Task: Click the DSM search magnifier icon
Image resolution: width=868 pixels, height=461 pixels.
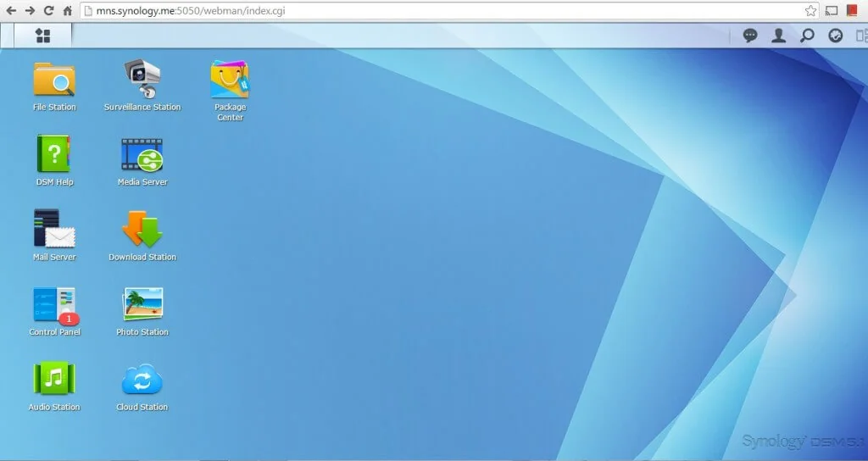Action: coord(807,36)
